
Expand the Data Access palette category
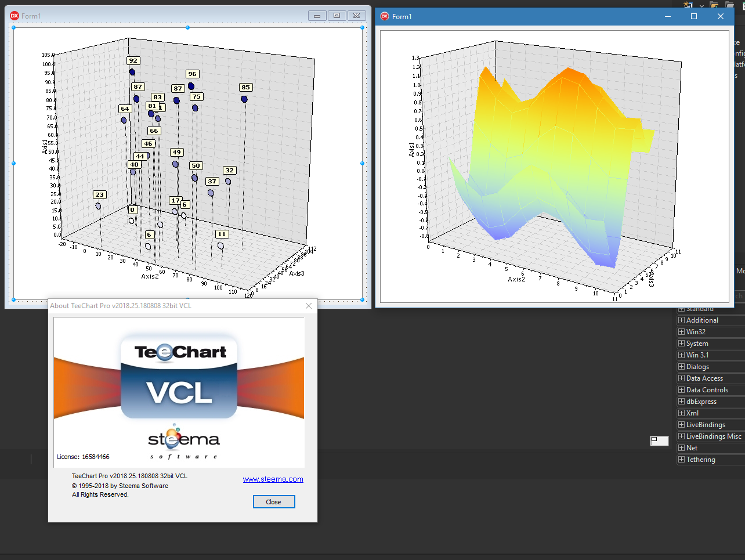(681, 378)
